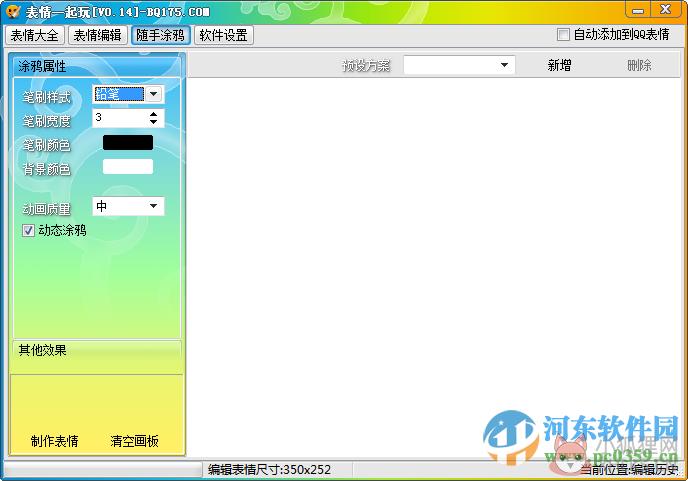Open the 表情大全 tab
Viewport: 688px width, 481px height.
point(35,35)
